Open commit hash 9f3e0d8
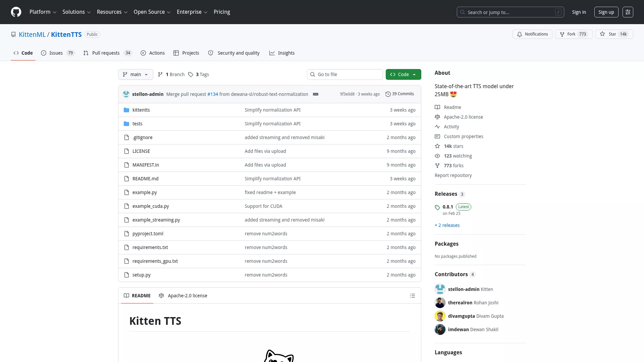 click(347, 94)
